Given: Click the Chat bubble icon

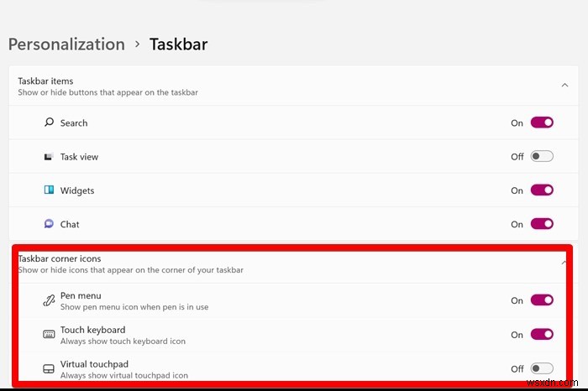Looking at the screenshot, I should click(49, 224).
